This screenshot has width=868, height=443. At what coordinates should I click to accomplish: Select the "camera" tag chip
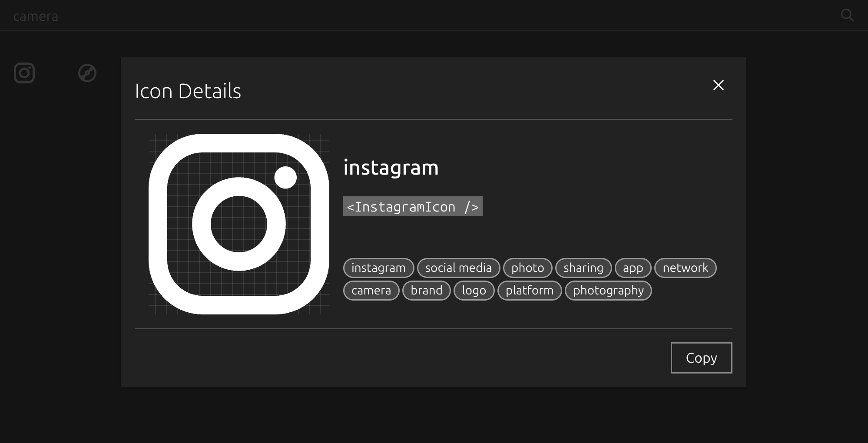[371, 291]
